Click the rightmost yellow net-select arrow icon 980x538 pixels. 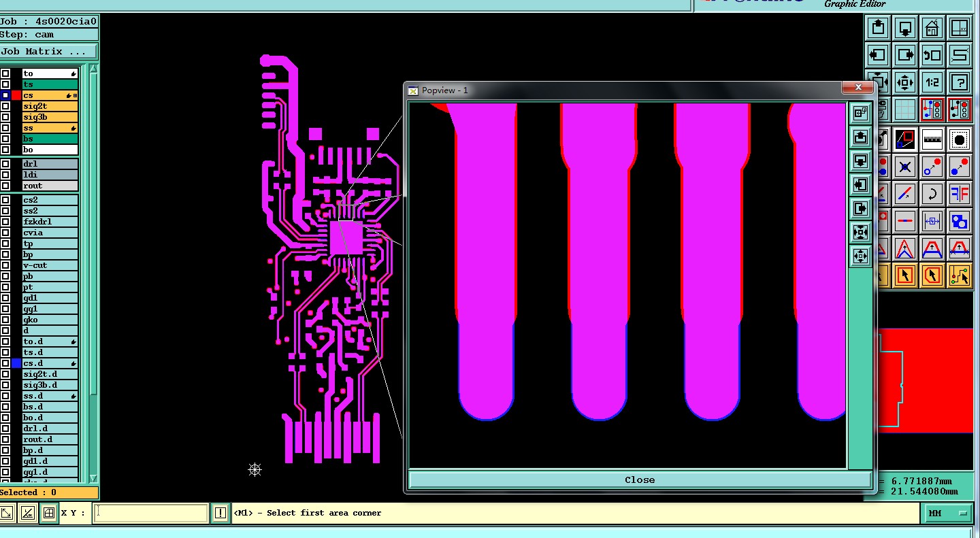coord(960,275)
